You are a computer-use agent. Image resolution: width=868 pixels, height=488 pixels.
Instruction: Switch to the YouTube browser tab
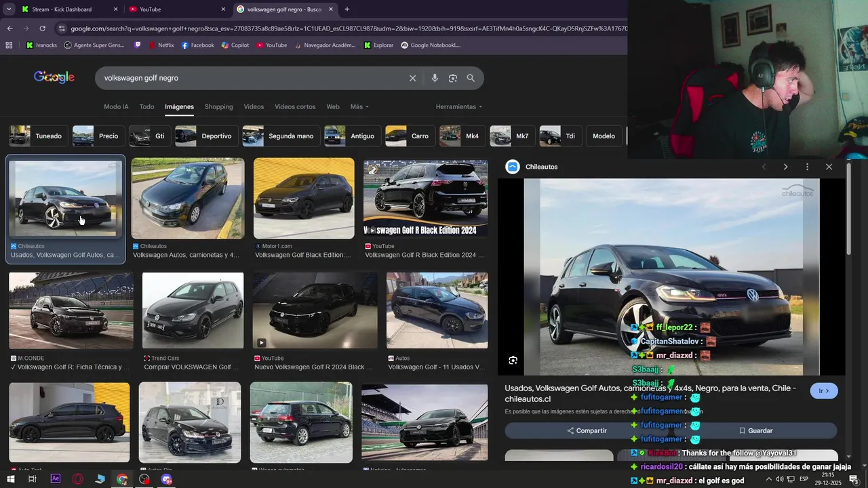click(178, 9)
